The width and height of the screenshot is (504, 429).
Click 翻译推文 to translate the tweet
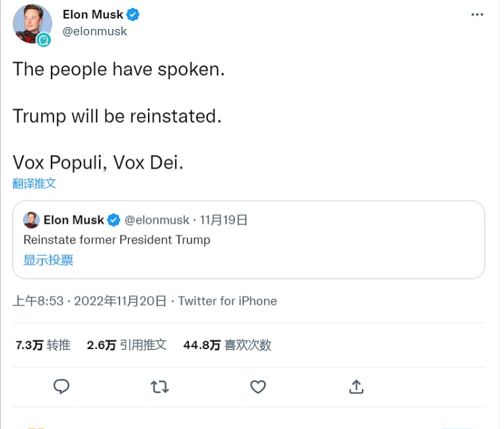(x=34, y=183)
